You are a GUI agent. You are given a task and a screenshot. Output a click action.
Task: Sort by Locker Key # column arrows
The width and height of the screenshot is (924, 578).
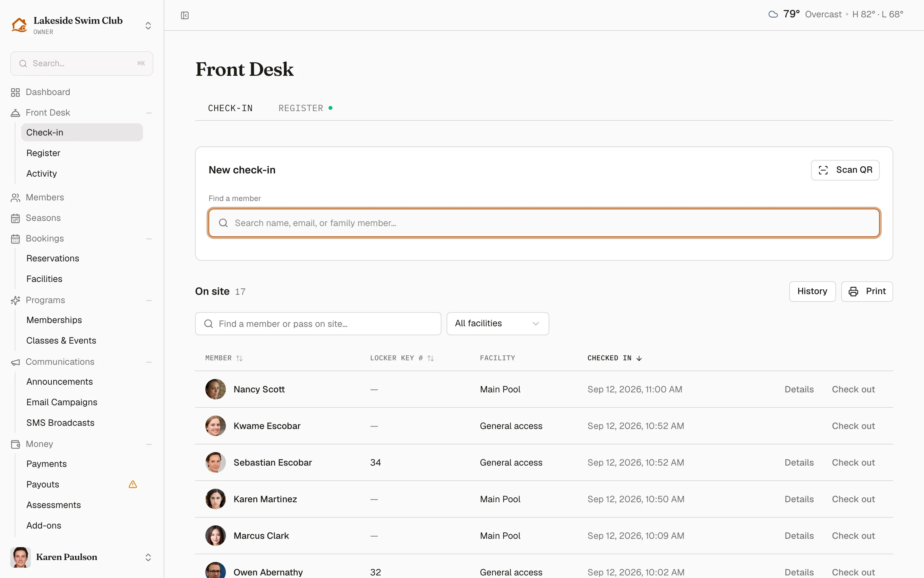pyautogui.click(x=431, y=358)
